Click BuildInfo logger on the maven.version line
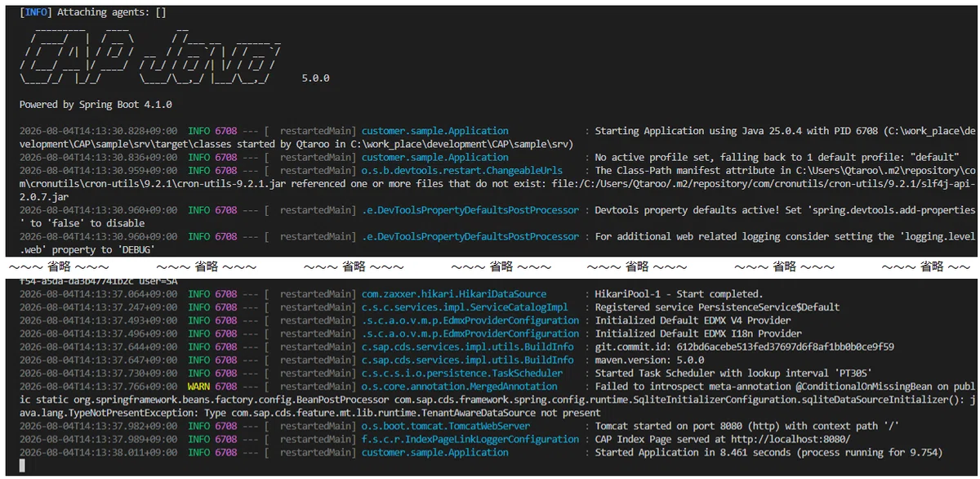Image resolution: width=980 pixels, height=479 pixels. 468,360
